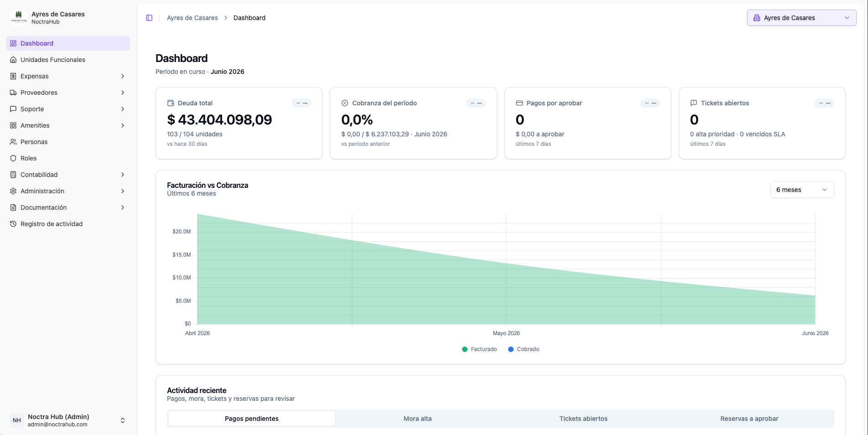Click the Deuda total card icon

(x=171, y=103)
